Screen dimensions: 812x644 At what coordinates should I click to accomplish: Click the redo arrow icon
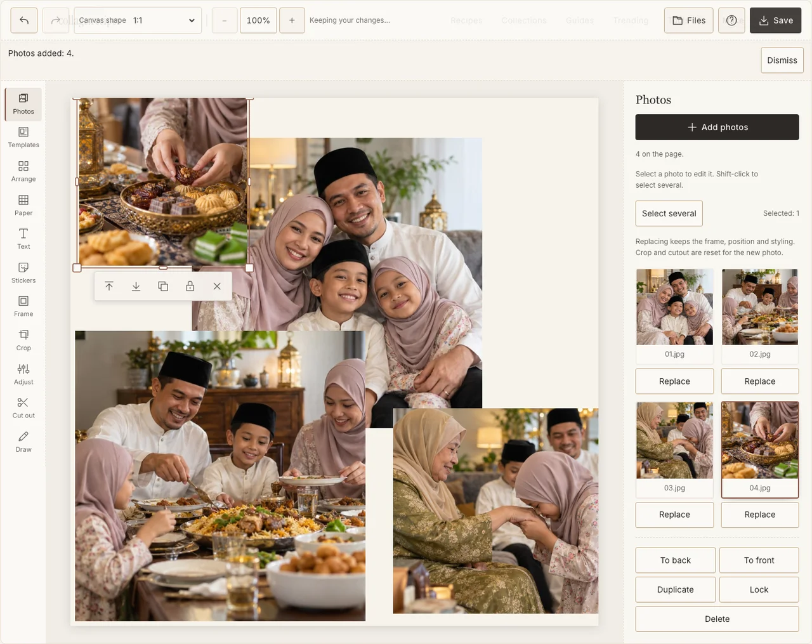pyautogui.click(x=56, y=20)
